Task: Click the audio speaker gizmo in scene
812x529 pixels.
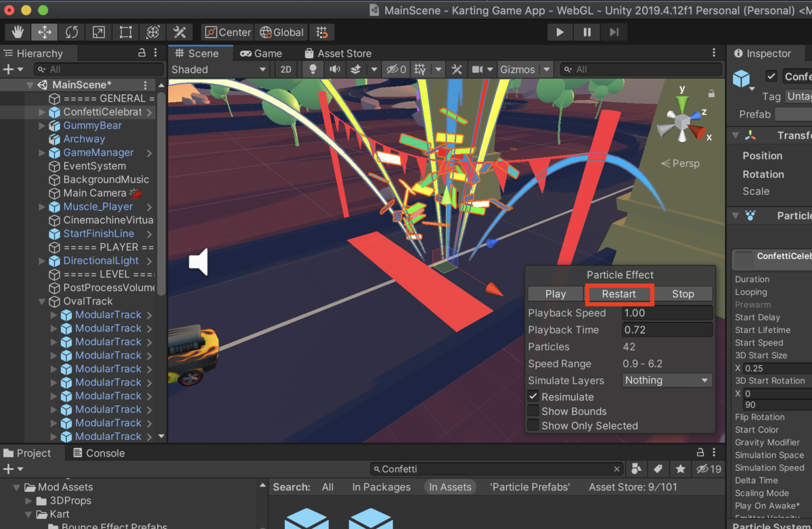Action: (x=198, y=262)
